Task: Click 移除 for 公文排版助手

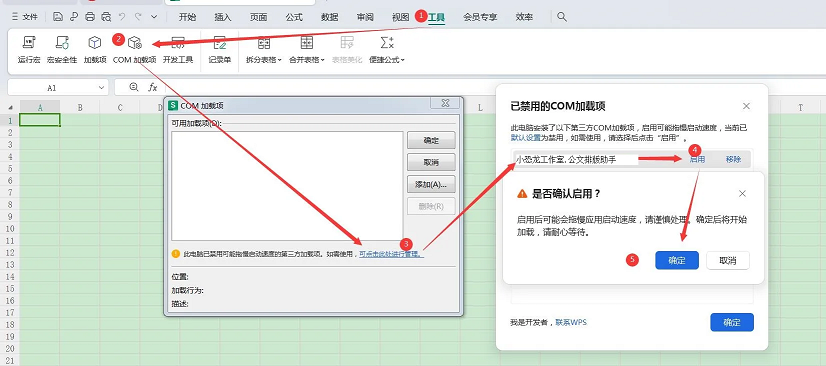Action: (x=733, y=159)
